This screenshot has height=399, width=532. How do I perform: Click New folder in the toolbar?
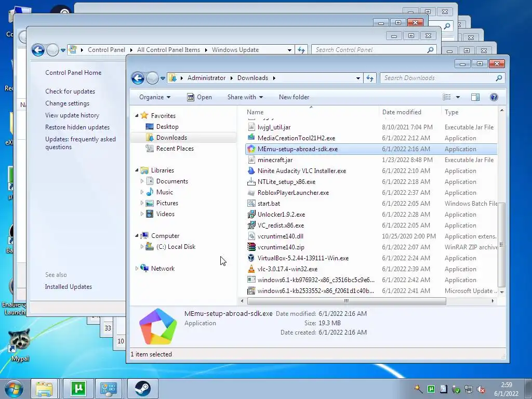pos(294,97)
